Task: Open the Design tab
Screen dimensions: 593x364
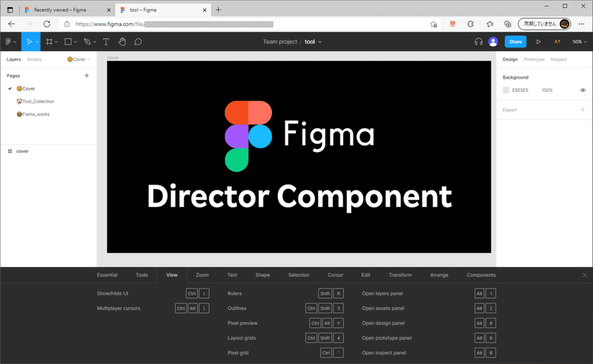Action: coord(510,59)
